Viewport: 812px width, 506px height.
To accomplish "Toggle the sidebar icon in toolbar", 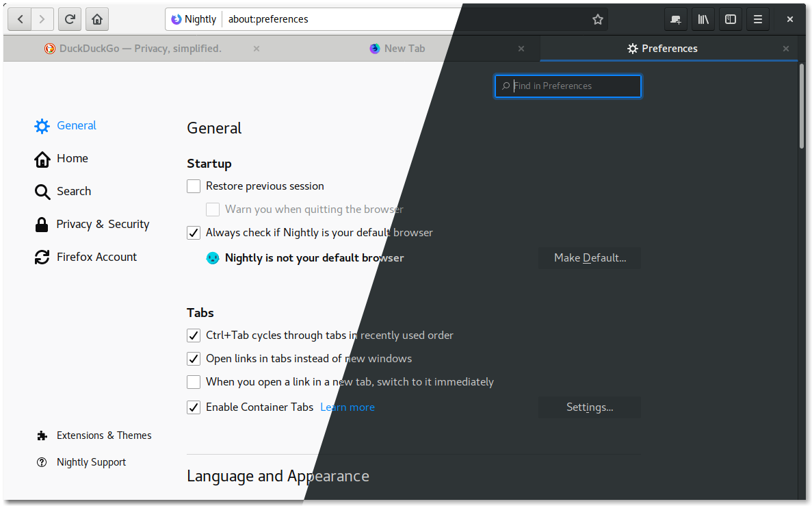I will (x=731, y=19).
